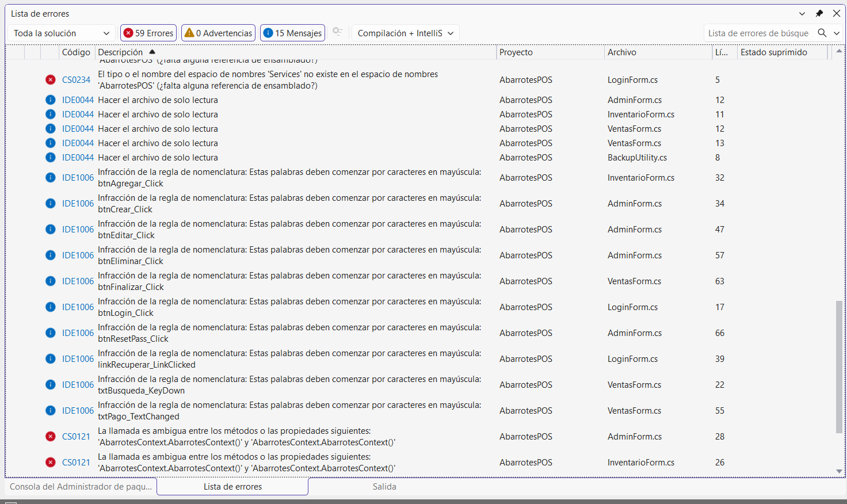The image size is (847, 504).
Task: Open Consola del Administrador de paquetes tab
Action: 81,487
